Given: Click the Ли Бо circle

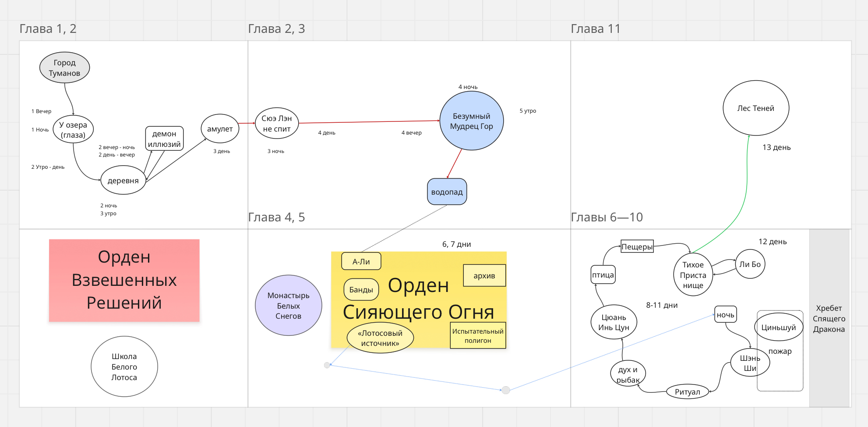Looking at the screenshot, I should pos(750,264).
